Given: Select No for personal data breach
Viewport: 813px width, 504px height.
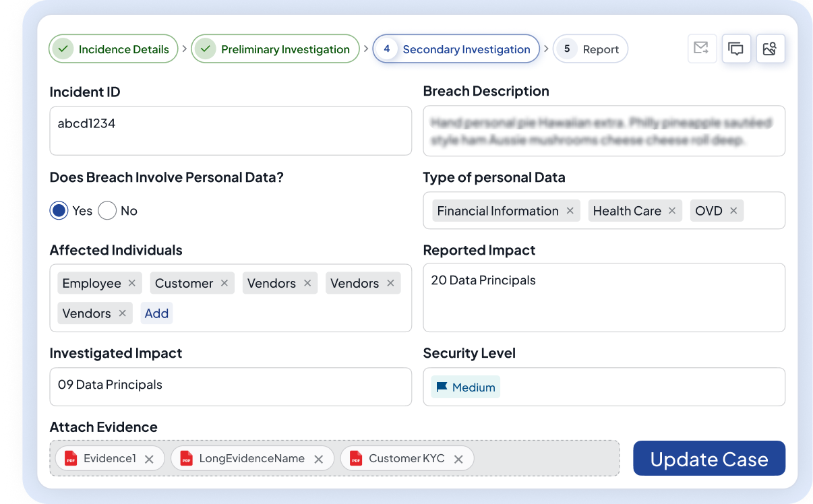Looking at the screenshot, I should 107,211.
